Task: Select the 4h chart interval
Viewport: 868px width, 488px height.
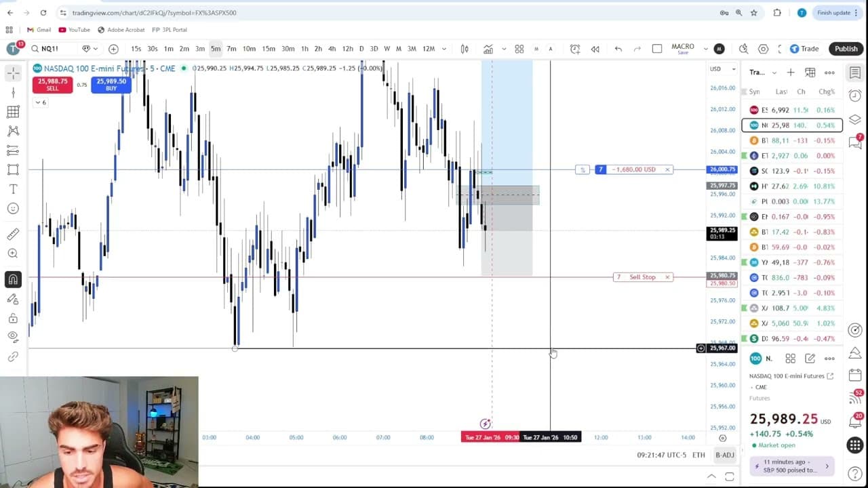Action: tap(332, 49)
